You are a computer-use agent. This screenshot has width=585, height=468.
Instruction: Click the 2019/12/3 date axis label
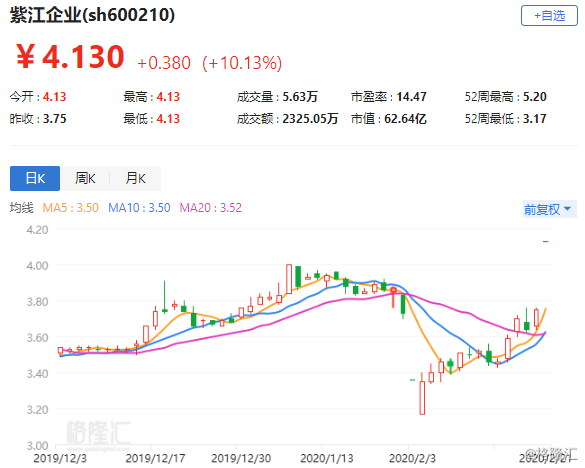pos(60,458)
